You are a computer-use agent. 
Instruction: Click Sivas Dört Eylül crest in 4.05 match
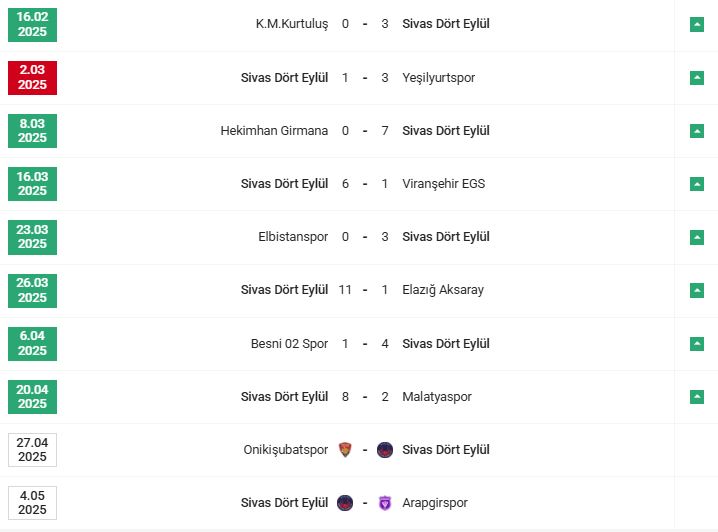point(346,503)
